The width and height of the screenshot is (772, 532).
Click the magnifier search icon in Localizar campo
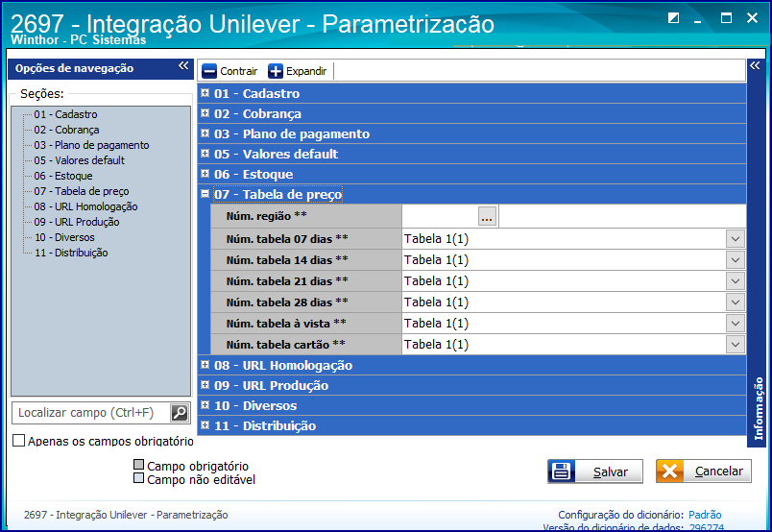pos(180,413)
